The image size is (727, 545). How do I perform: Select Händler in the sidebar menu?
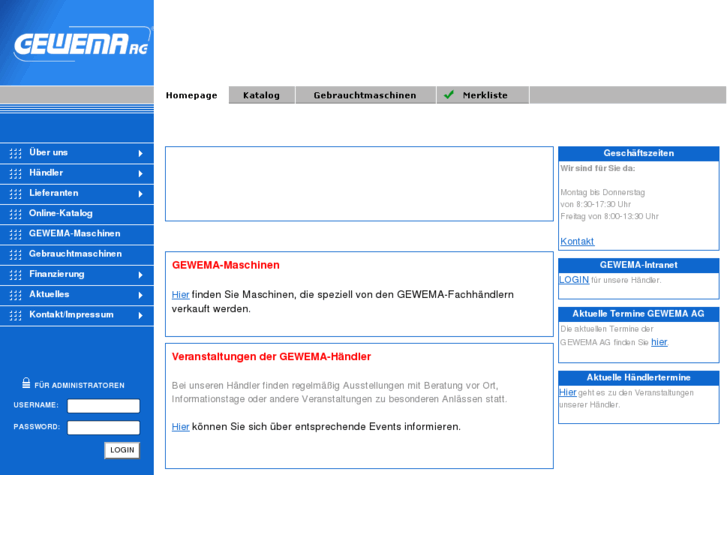(77, 173)
